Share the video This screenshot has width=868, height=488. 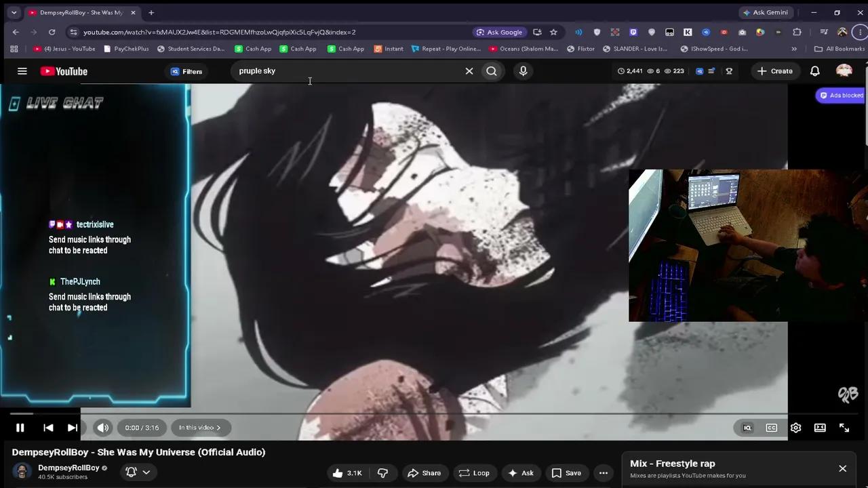pyautogui.click(x=424, y=473)
